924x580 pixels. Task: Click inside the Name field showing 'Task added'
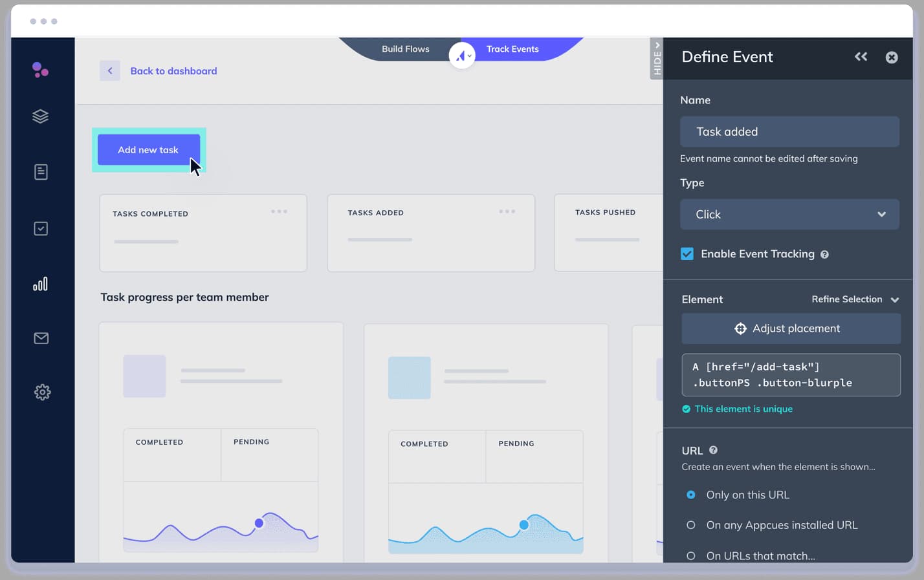coord(789,131)
